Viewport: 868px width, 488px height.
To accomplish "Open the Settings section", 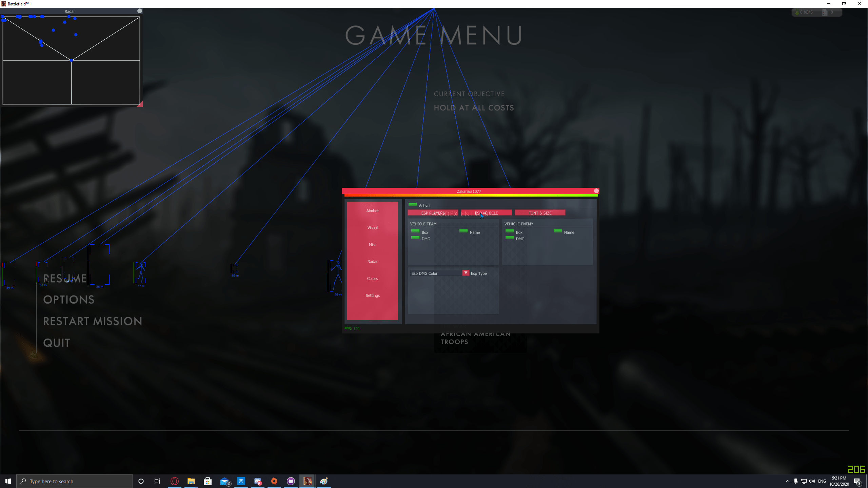I will pyautogui.click(x=372, y=296).
